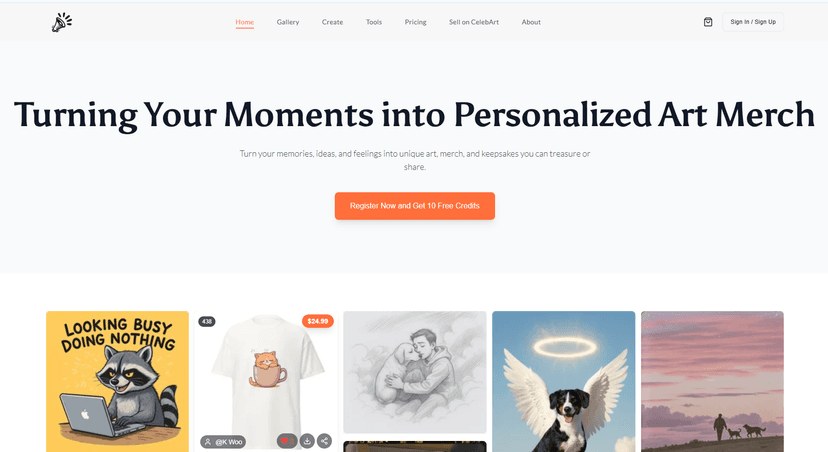Open the About page link
828x452 pixels.
pyautogui.click(x=531, y=22)
